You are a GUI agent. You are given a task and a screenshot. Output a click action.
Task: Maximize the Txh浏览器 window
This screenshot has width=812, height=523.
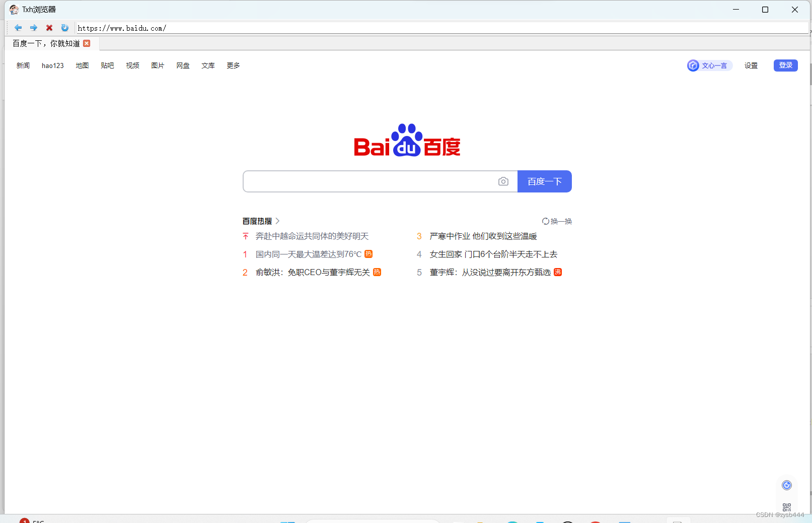[x=765, y=10]
